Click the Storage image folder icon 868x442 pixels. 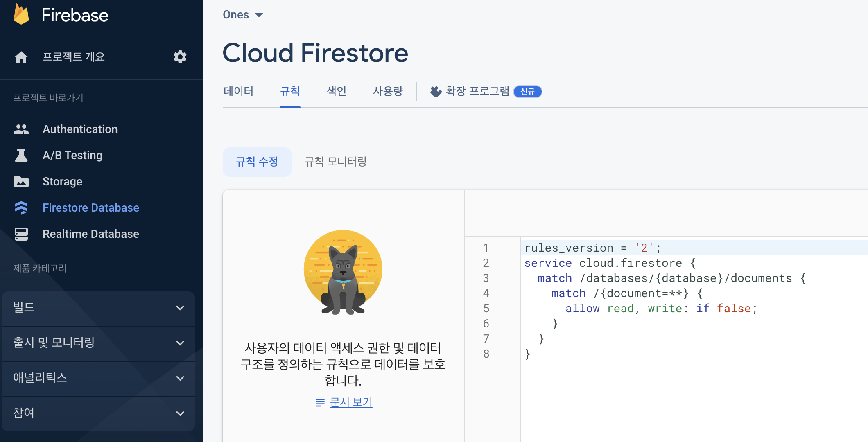tap(21, 182)
